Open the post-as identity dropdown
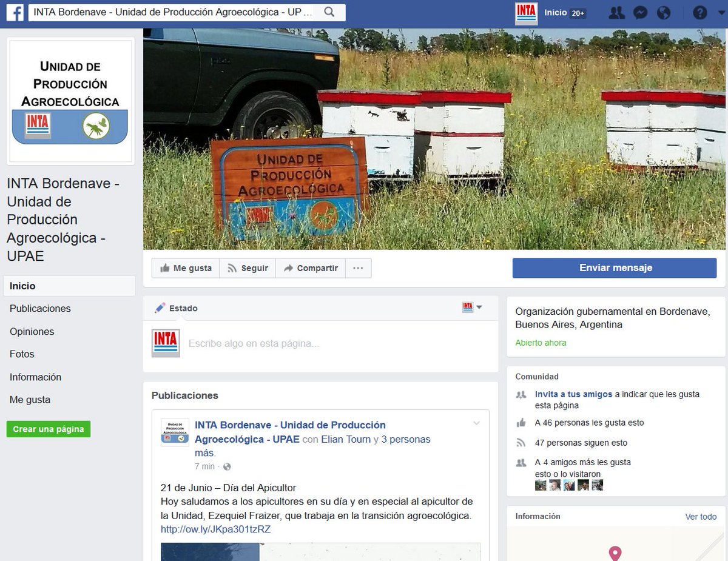 [x=473, y=307]
